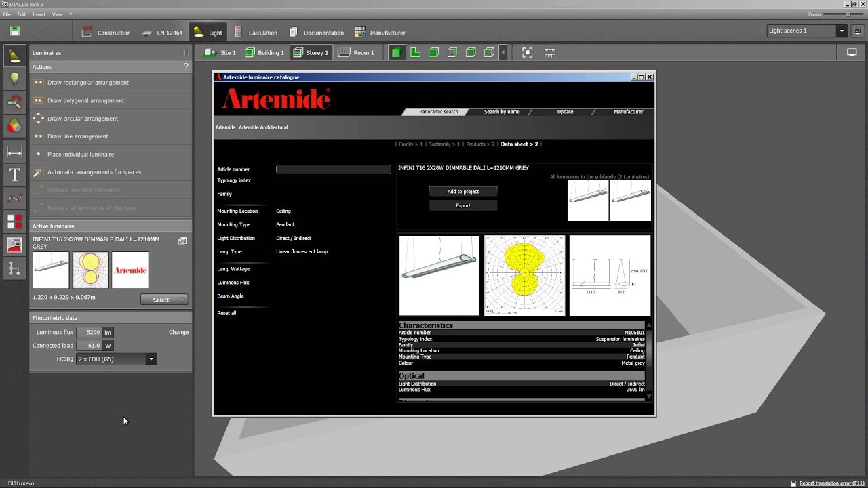Screen dimensions: 868x488
Task: Open the Light scenes 1 dropdown
Action: [807, 30]
